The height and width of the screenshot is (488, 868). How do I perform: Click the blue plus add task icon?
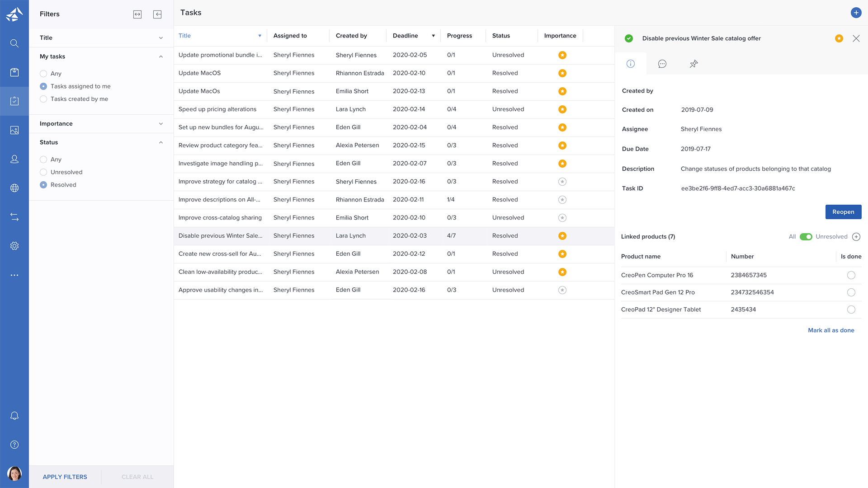[856, 13]
